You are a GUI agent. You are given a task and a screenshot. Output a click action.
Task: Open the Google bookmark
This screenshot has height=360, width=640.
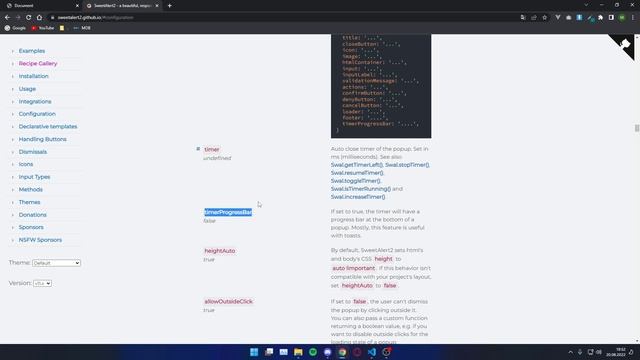pos(15,28)
